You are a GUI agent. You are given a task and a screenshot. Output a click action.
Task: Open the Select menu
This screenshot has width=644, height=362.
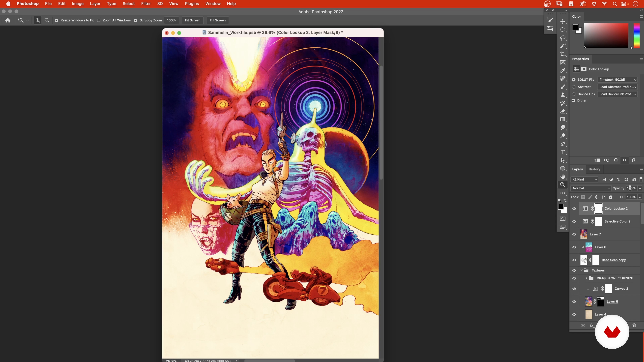pyautogui.click(x=128, y=4)
